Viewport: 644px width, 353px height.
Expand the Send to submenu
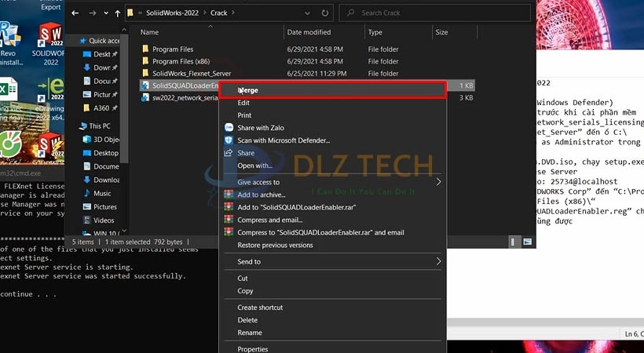(x=438, y=262)
